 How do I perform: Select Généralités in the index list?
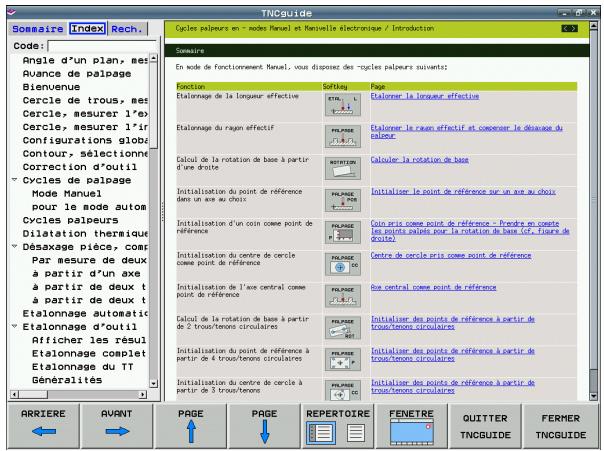point(67,380)
